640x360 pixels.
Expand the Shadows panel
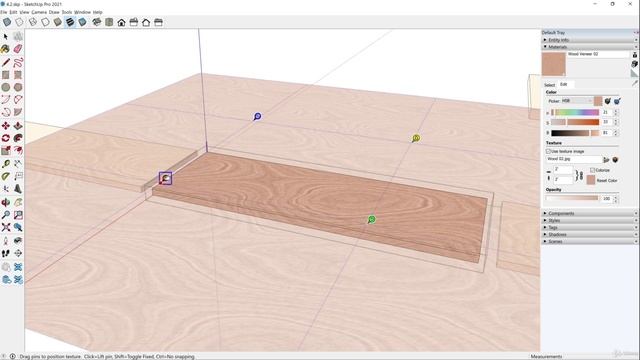tap(590, 234)
